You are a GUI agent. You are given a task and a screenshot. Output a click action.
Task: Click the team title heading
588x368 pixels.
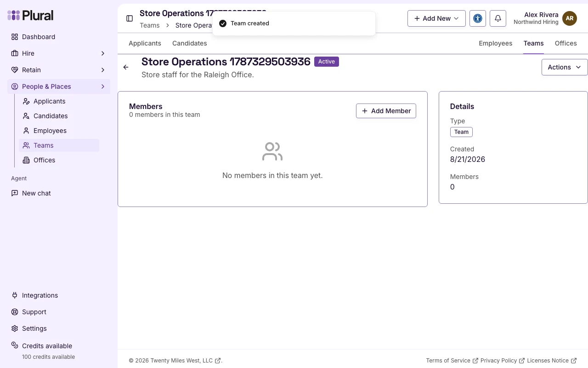coord(226,62)
